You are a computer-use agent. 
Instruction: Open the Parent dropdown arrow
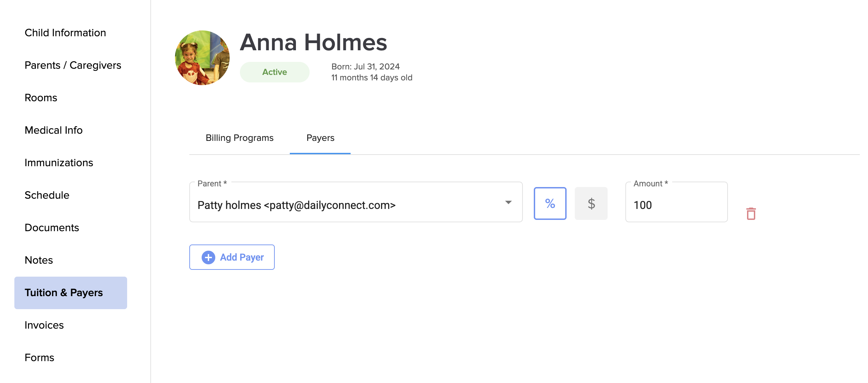tap(508, 202)
